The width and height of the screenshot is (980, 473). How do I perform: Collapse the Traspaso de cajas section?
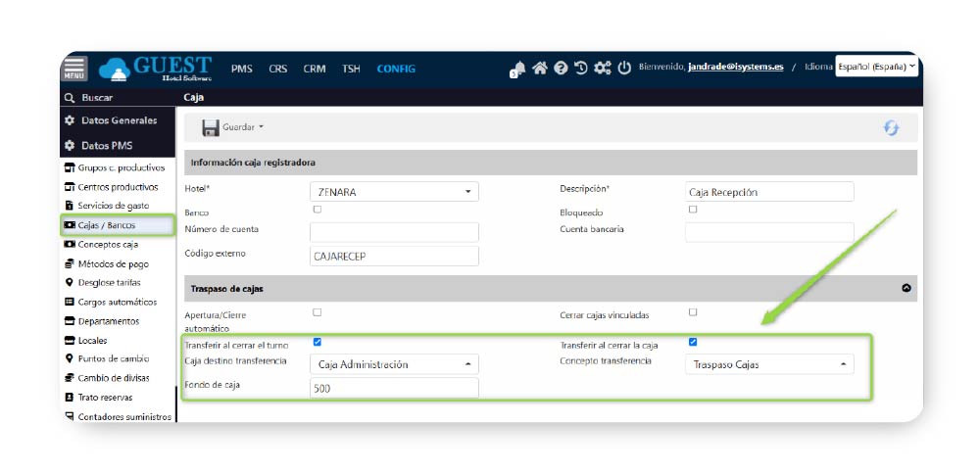906,289
